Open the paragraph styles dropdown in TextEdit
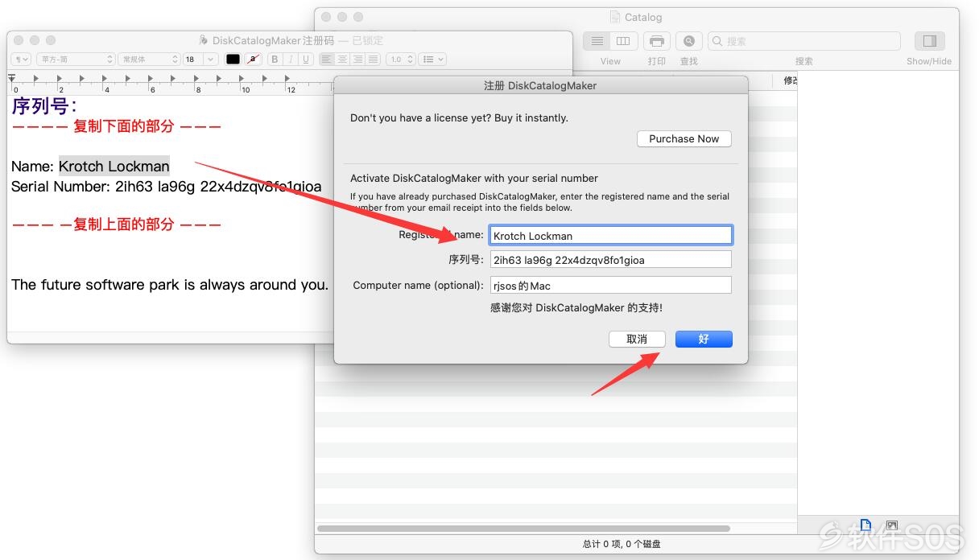 21,60
